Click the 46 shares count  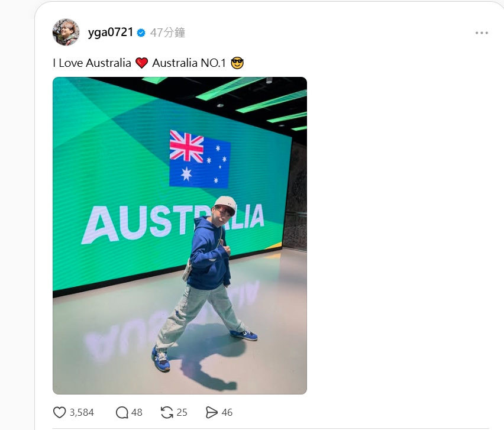227,412
